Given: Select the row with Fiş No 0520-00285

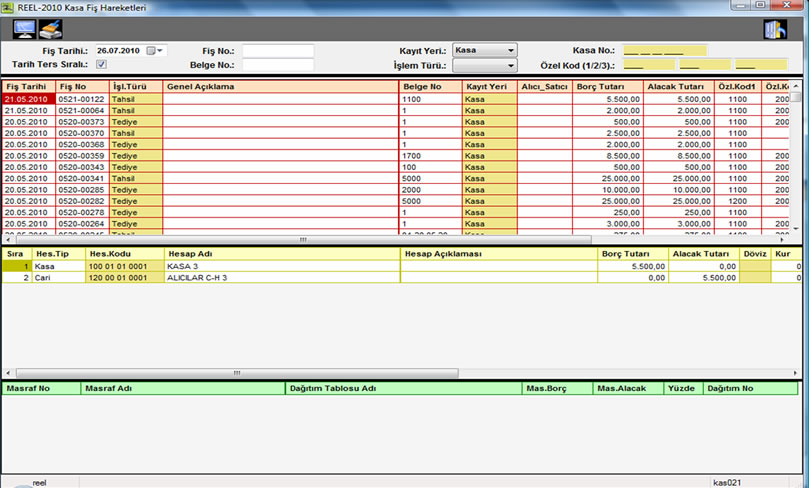Looking at the screenshot, I should click(x=395, y=190).
